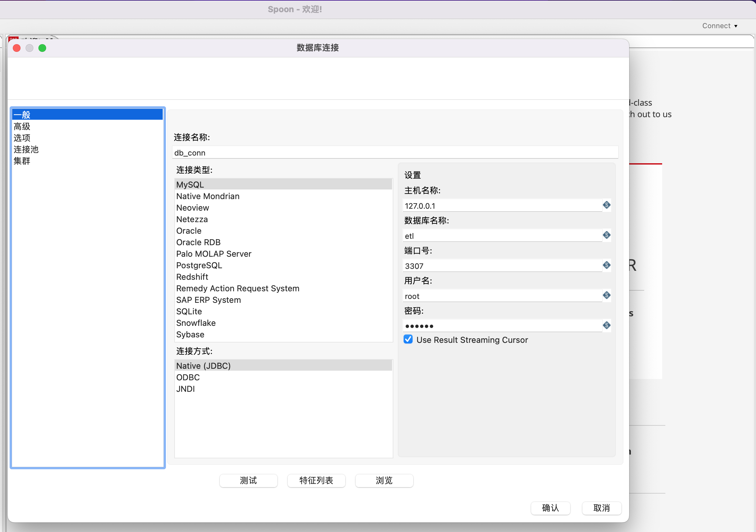
Task: Click the 浏览 button
Action: click(x=384, y=480)
